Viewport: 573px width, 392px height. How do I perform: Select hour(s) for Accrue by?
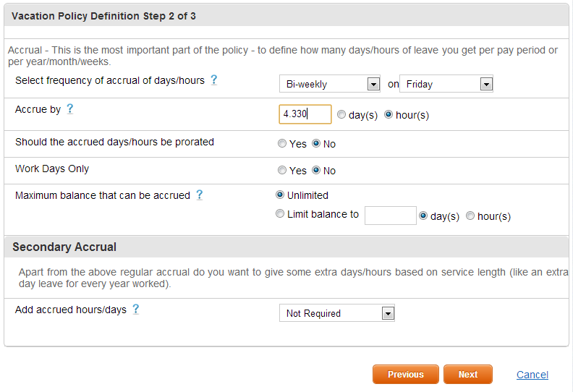tap(389, 115)
